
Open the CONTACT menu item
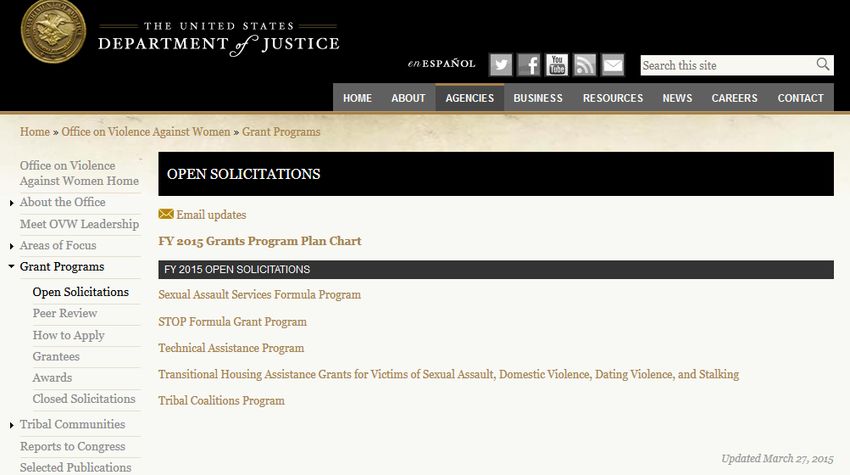[x=800, y=98]
